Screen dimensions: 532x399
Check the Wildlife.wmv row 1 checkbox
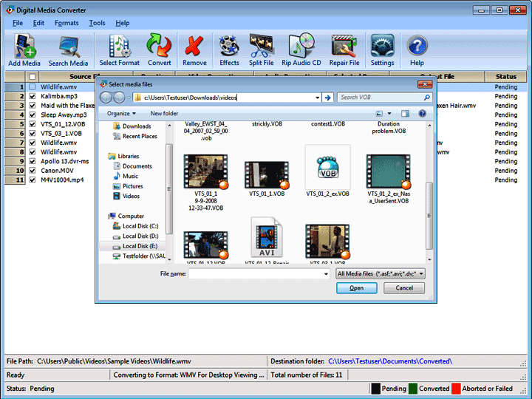click(x=33, y=87)
